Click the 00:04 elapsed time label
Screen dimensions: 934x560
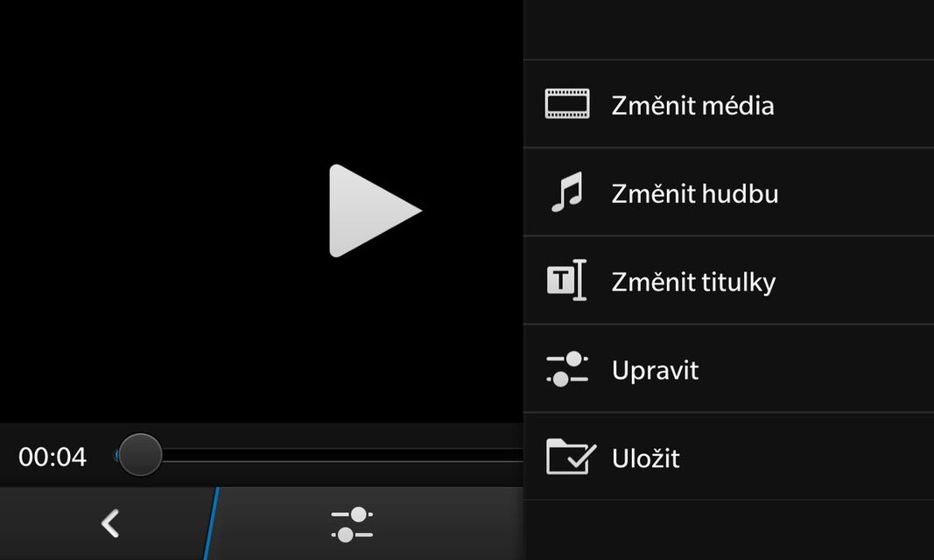[53, 457]
